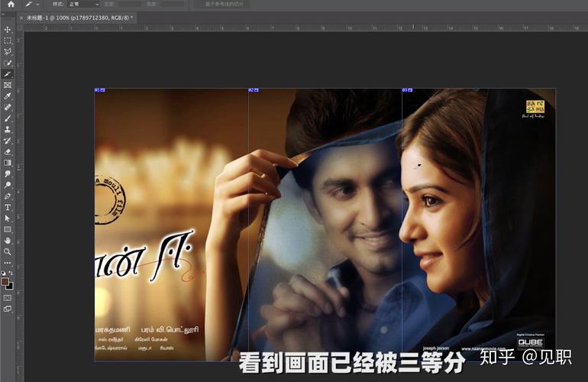Select the Hand tool

(x=8, y=241)
